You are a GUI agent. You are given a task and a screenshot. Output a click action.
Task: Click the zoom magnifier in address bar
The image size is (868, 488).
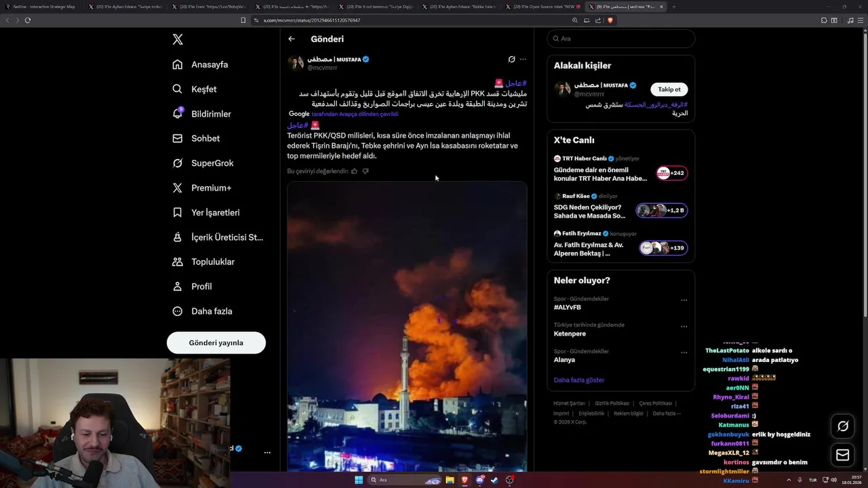coord(575,20)
